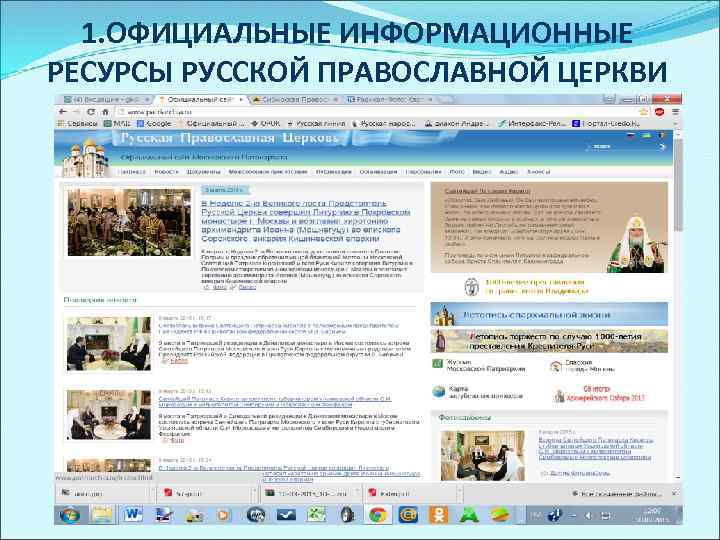Open the Новости site menu item
This screenshot has width=720, height=540.
[166, 172]
